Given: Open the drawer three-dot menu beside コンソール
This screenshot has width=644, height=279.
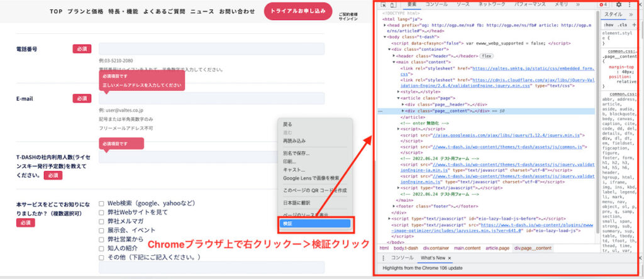Looking at the screenshot, I should tap(384, 258).
